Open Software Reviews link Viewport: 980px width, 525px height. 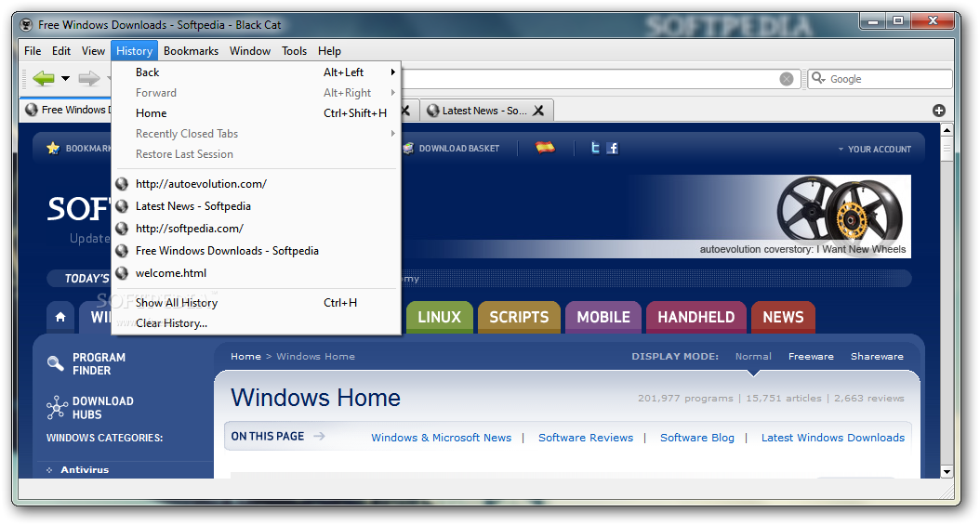click(586, 438)
